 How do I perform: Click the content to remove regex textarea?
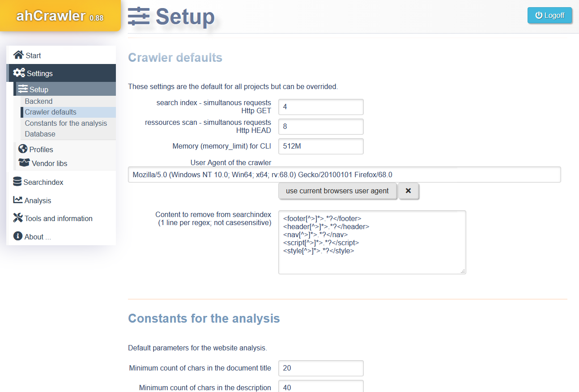point(372,242)
